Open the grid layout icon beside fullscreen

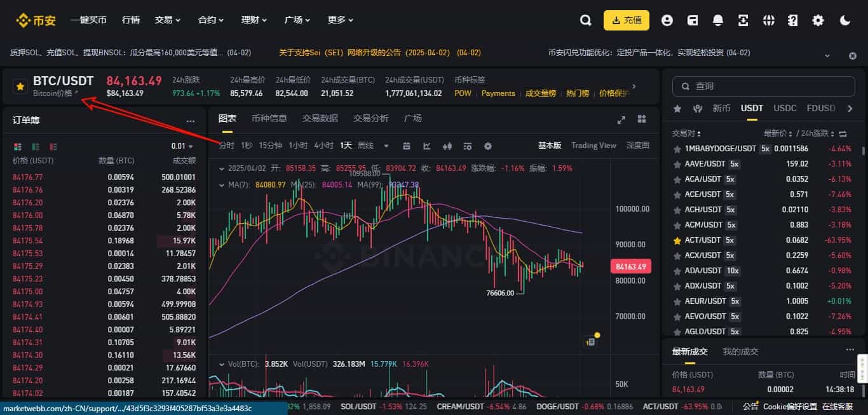point(641,119)
